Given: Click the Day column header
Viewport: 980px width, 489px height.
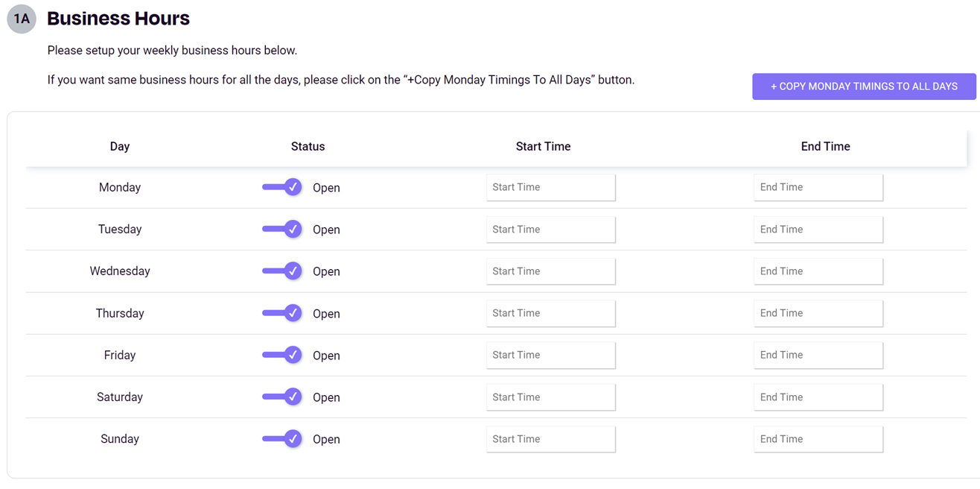Looking at the screenshot, I should 120,147.
